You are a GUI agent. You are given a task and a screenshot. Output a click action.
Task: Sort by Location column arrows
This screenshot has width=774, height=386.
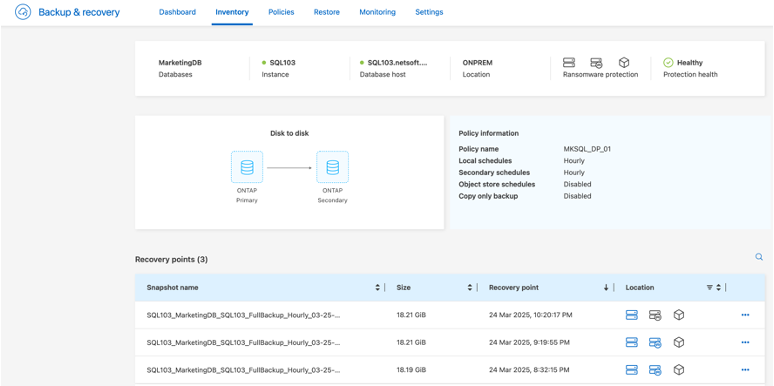point(719,287)
